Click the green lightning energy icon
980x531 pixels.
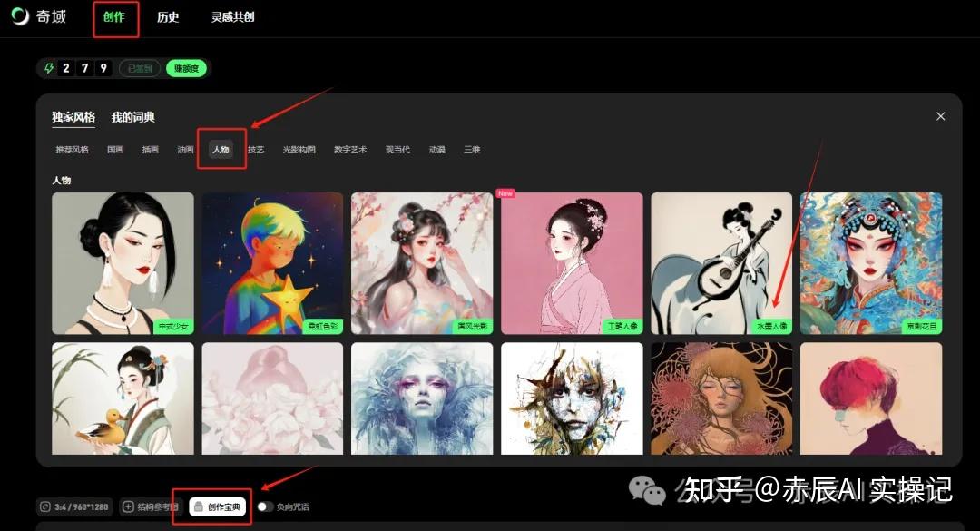(50, 67)
